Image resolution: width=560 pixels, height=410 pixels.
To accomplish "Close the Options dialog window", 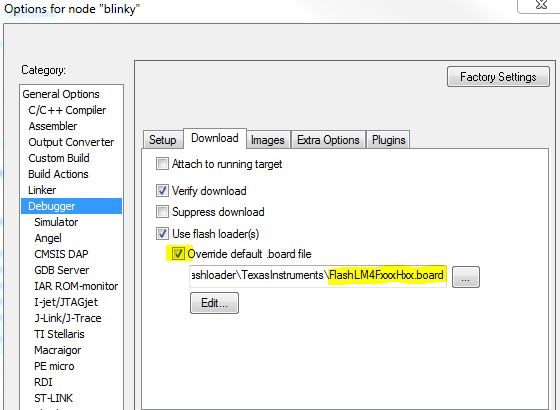I will click(x=541, y=5).
